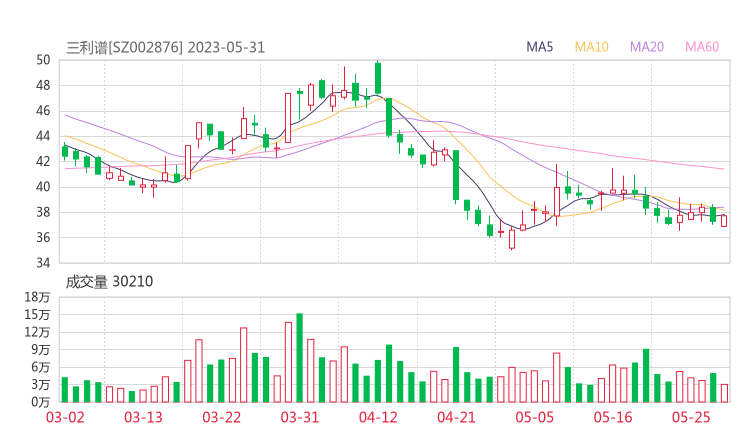Viewport: 740px width, 440px height.
Task: Click the price axis value 34
Action: (x=43, y=263)
